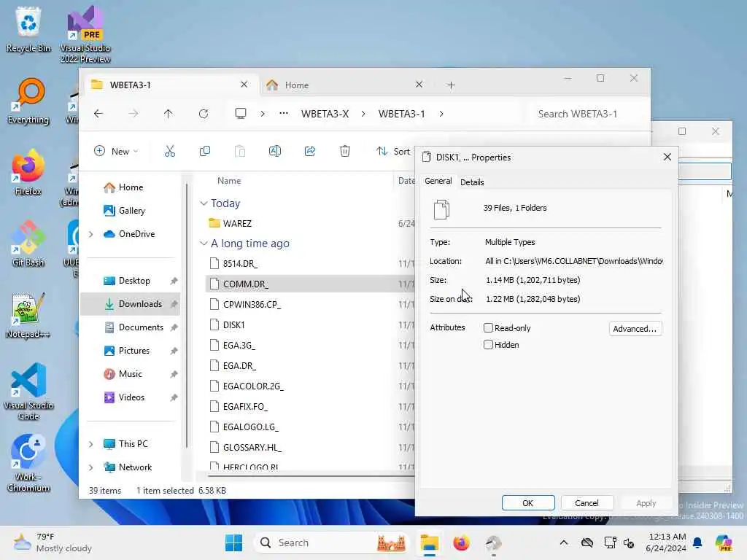Click the This PC monitor icon in address bar
The width and height of the screenshot is (747, 560).
(x=241, y=113)
